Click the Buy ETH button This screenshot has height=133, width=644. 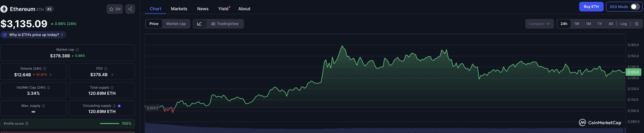point(591,7)
